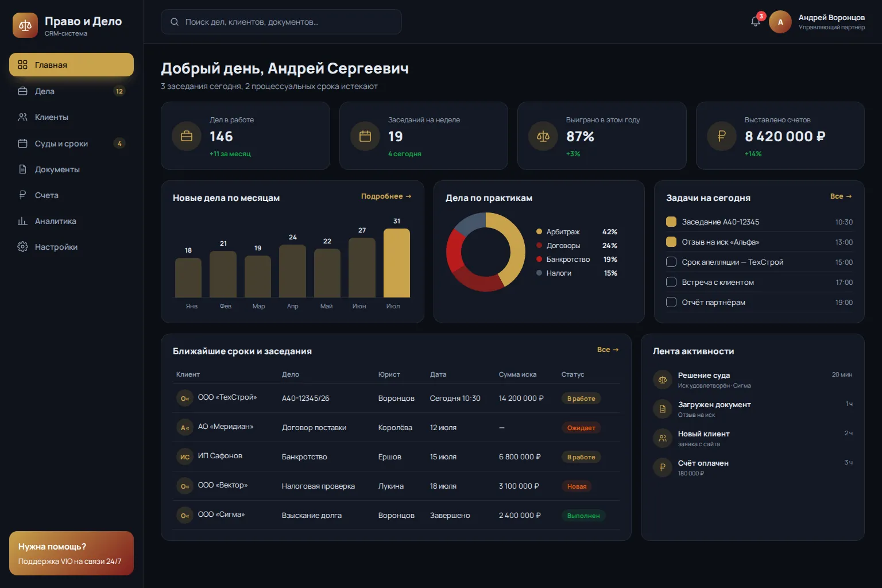Click Подробнее link on monthly cases chart
This screenshot has width=882, height=588.
tap(386, 196)
